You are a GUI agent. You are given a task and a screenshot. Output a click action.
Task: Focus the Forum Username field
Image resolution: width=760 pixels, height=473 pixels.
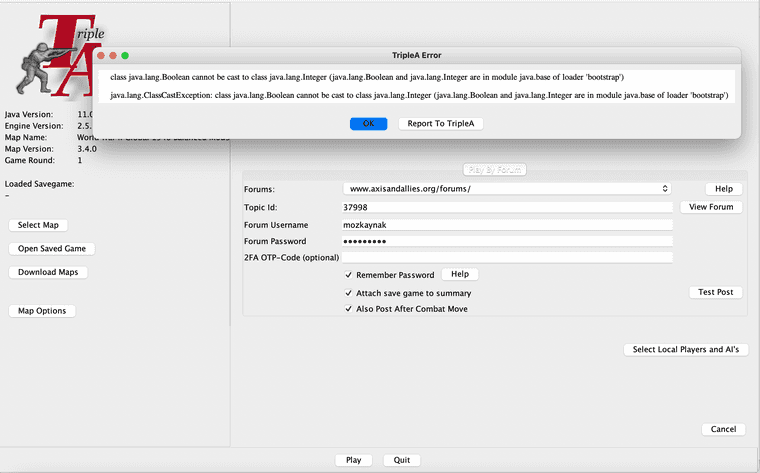(507, 225)
